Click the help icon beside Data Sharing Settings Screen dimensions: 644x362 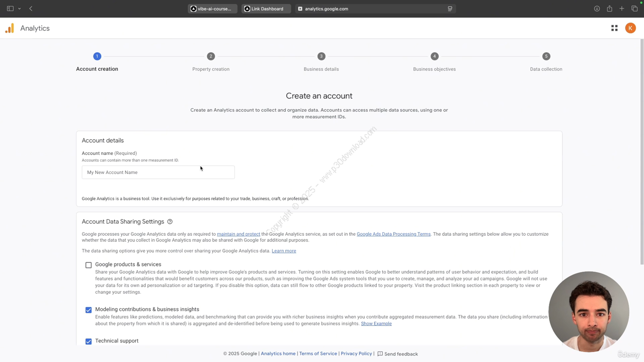pos(170,222)
